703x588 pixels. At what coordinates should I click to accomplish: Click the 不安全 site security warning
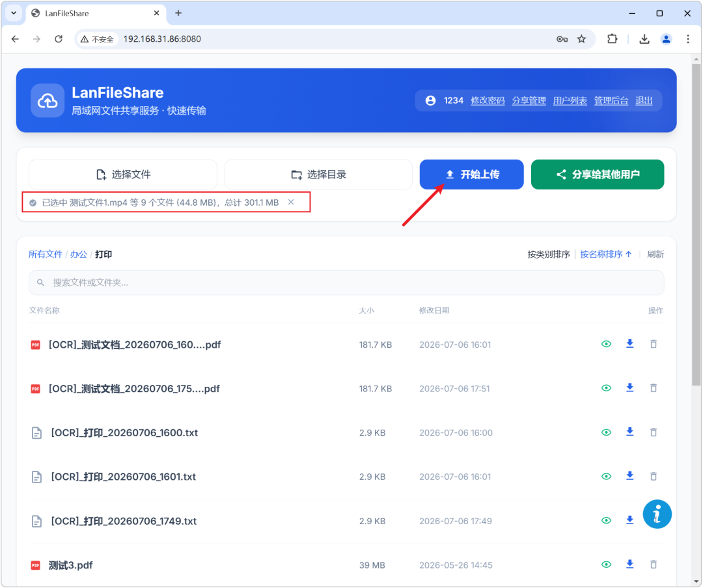(x=97, y=39)
